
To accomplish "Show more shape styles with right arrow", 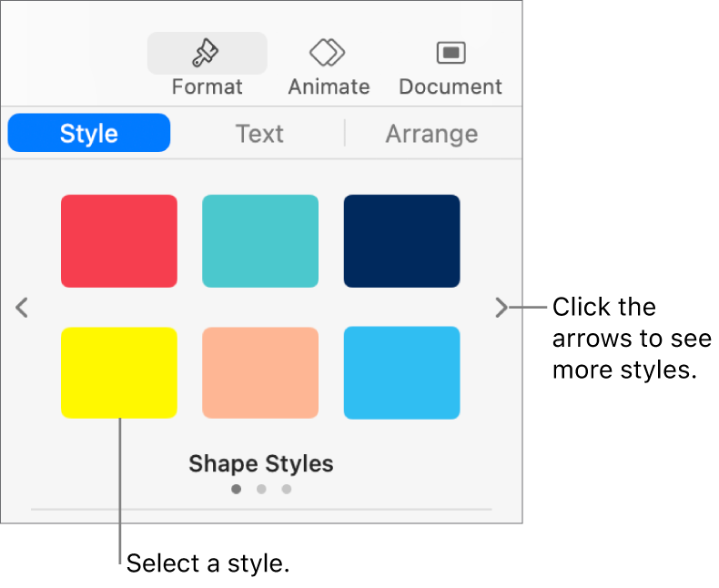I will (x=501, y=308).
